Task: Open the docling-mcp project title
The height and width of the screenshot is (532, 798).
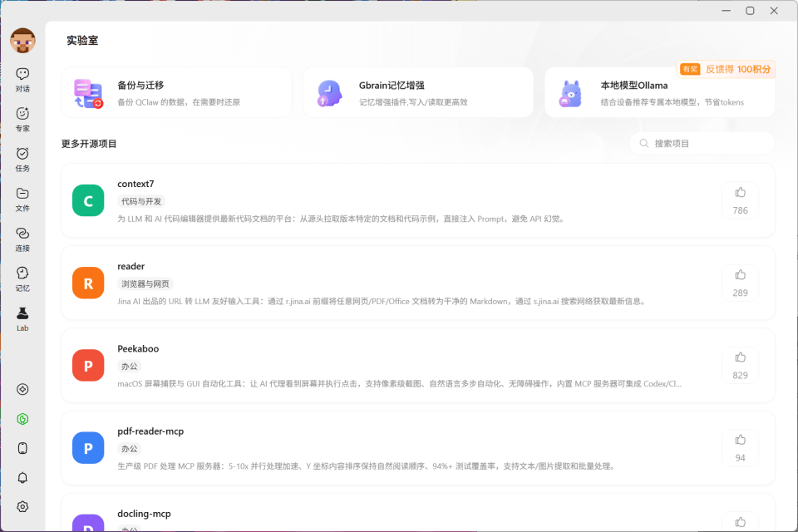Action: 144,514
